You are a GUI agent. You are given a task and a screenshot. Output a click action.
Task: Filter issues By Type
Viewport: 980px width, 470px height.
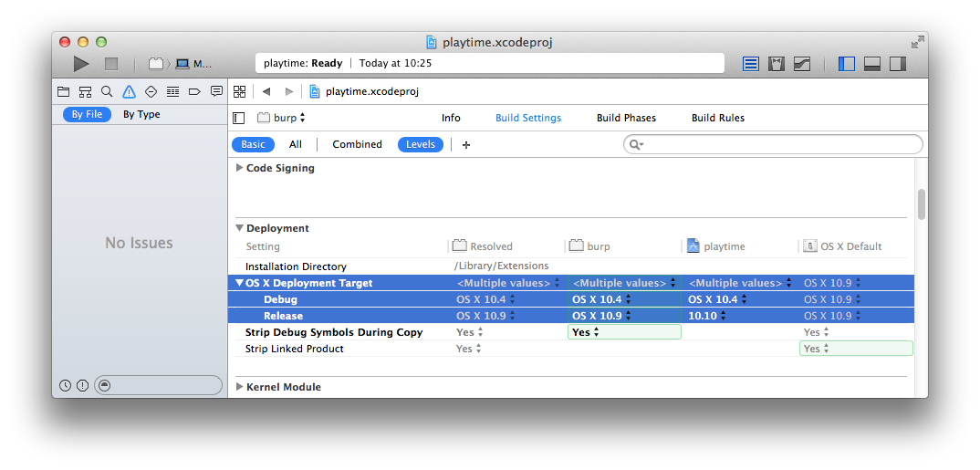coord(141,114)
